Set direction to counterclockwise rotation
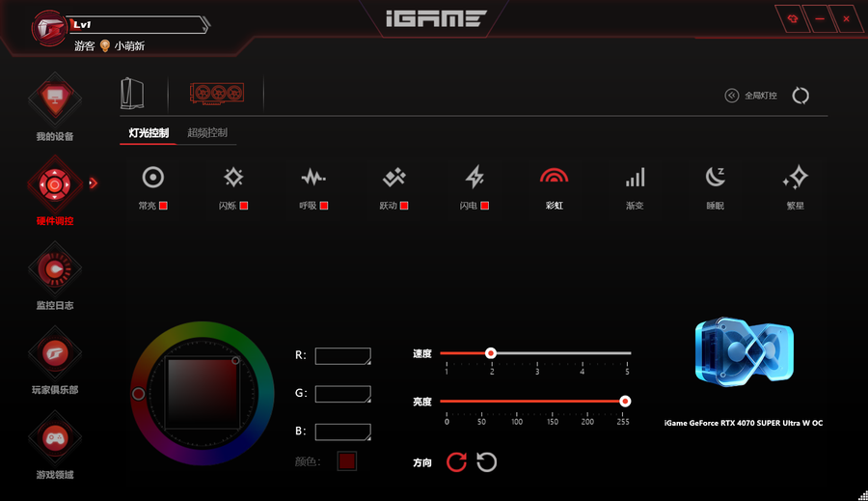 pos(487,462)
